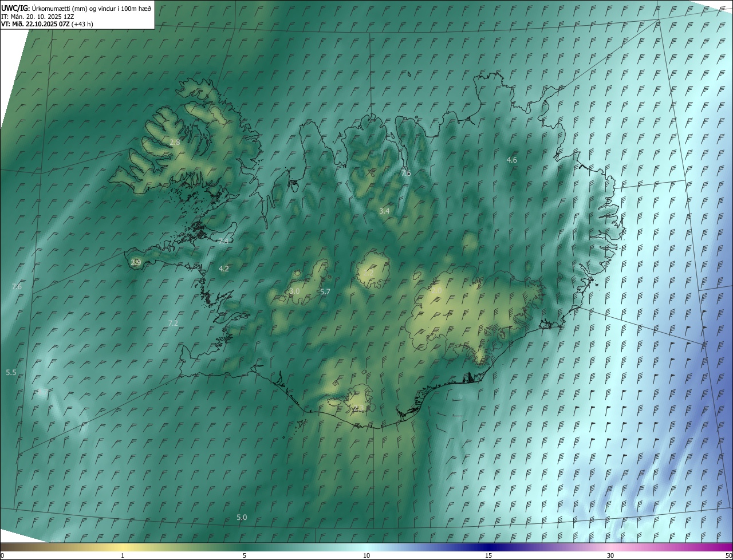Click the 2.0 value on Vatnajökull glacier
This screenshot has width=733, height=560.
click(436, 291)
